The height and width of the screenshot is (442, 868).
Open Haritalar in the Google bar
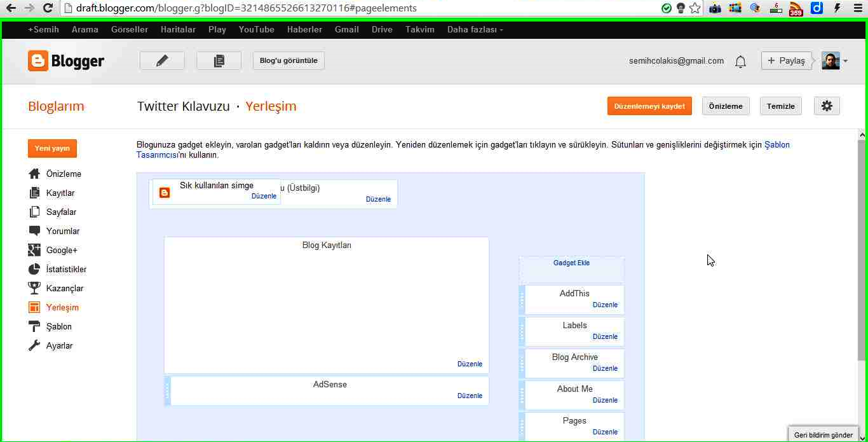point(179,29)
